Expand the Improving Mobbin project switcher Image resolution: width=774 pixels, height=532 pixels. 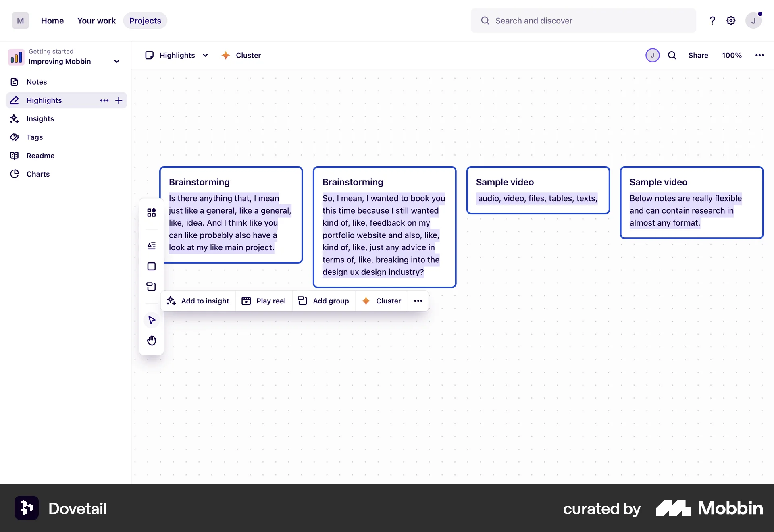[117, 61]
